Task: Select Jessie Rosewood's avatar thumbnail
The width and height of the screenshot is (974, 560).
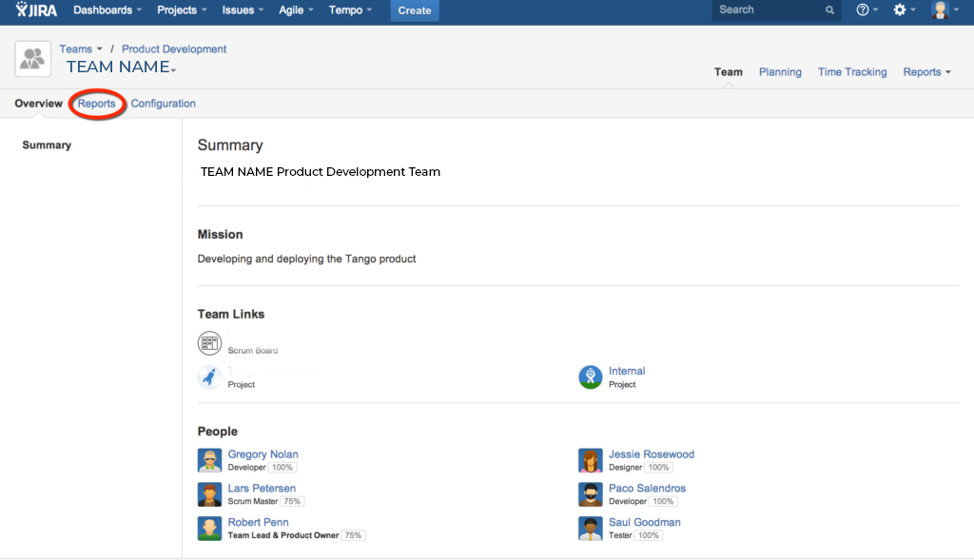Action: click(590, 461)
